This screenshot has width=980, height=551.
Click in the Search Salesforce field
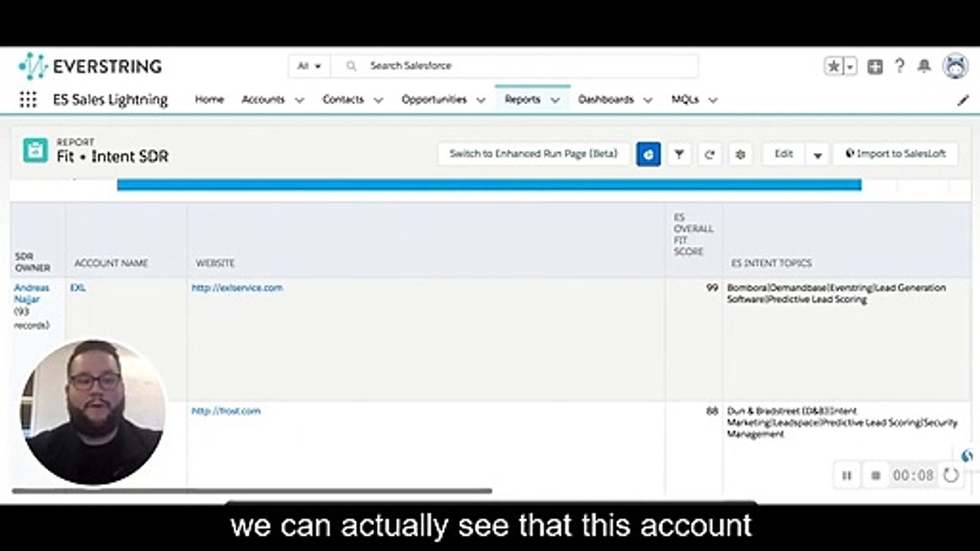[514, 66]
